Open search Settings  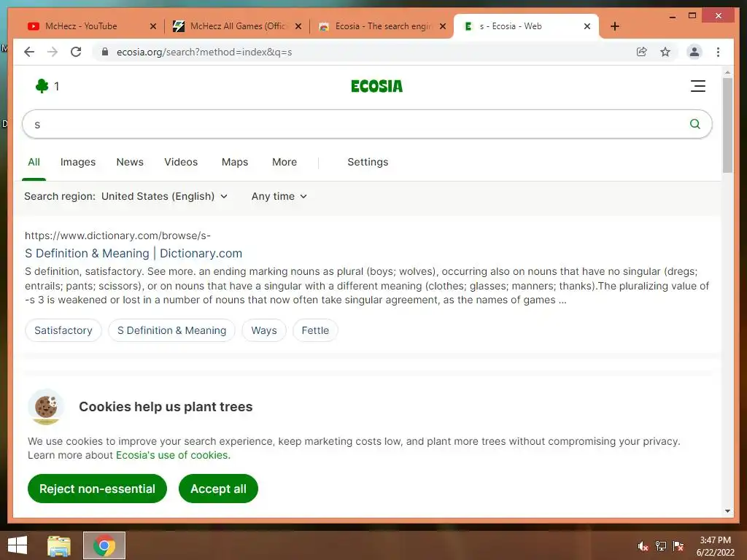(x=368, y=162)
